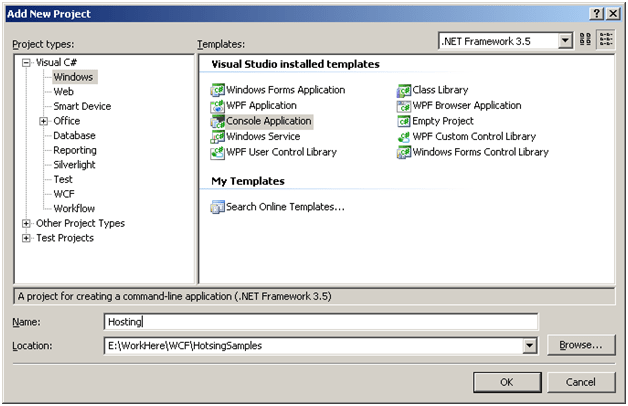Select the Windows Service template icon

[x=217, y=137]
